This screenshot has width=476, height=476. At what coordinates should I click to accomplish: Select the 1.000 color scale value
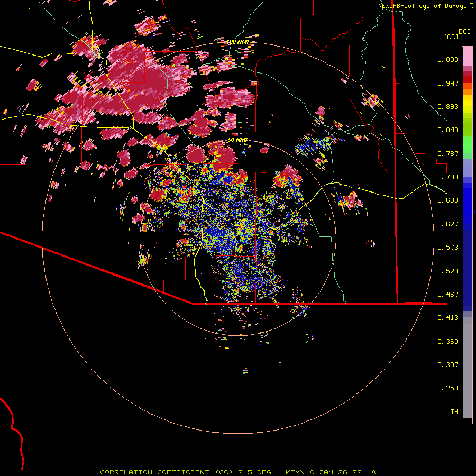coord(448,59)
